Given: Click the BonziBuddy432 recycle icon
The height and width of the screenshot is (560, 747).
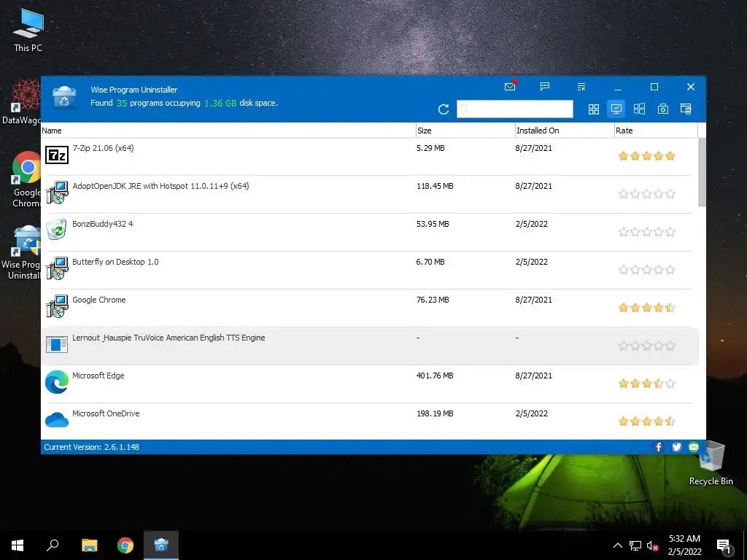Looking at the screenshot, I should 57,230.
